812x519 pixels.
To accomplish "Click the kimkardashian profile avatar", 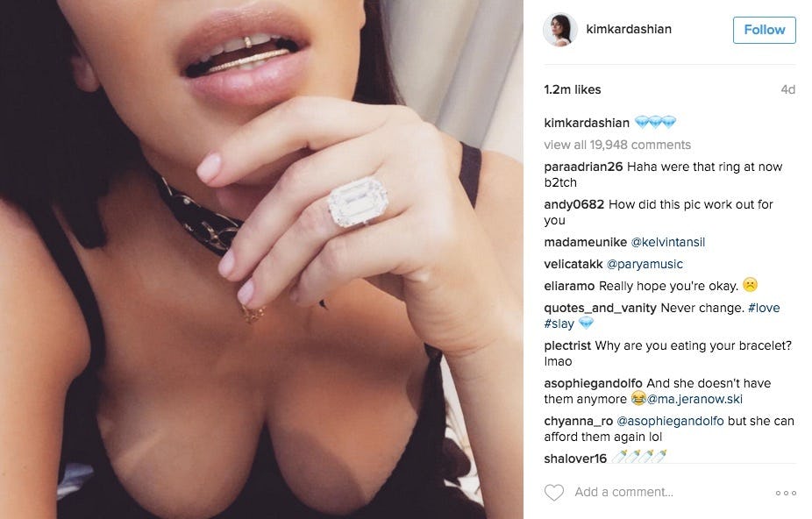I will (559, 30).
